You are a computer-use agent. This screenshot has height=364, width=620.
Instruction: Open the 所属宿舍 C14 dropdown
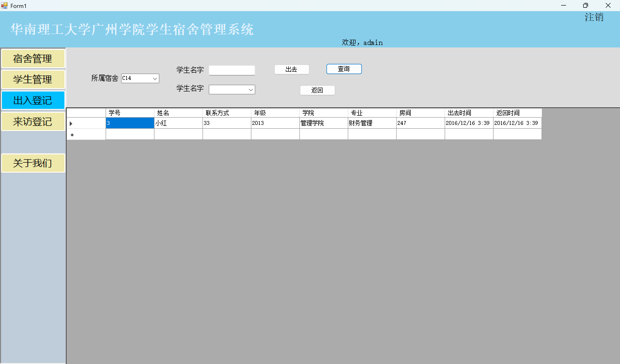[155, 79]
